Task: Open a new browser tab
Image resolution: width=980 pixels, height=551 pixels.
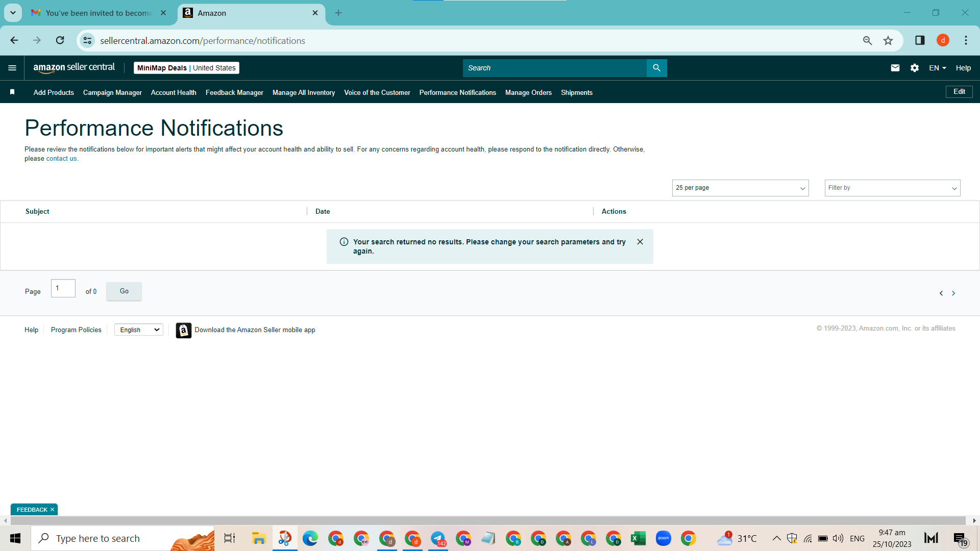Action: [338, 13]
